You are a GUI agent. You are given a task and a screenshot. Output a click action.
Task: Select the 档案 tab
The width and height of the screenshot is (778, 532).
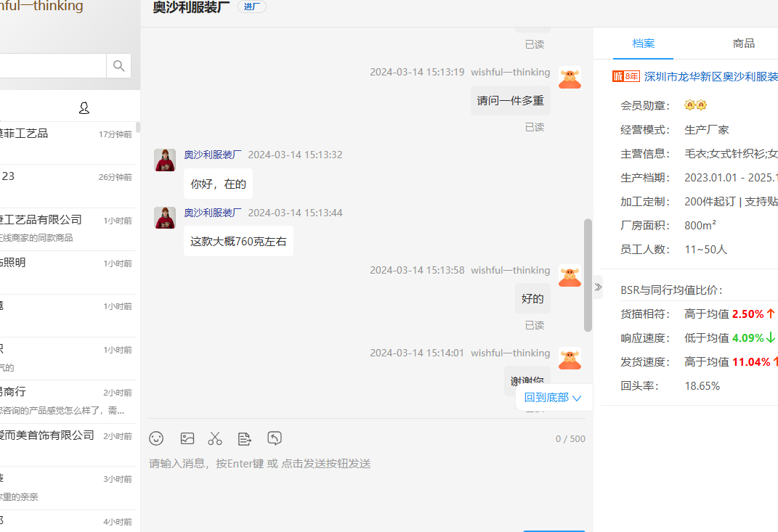pyautogui.click(x=643, y=44)
